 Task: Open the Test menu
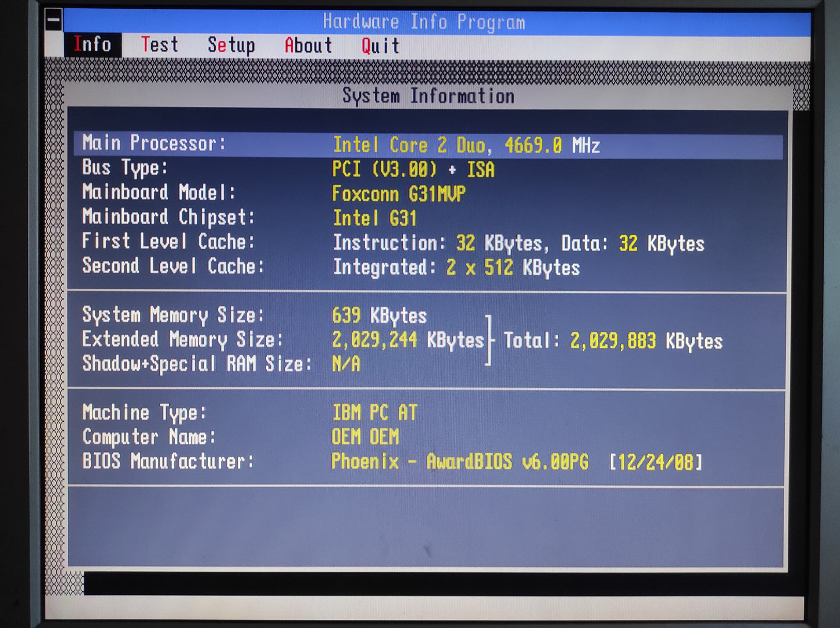(159, 45)
